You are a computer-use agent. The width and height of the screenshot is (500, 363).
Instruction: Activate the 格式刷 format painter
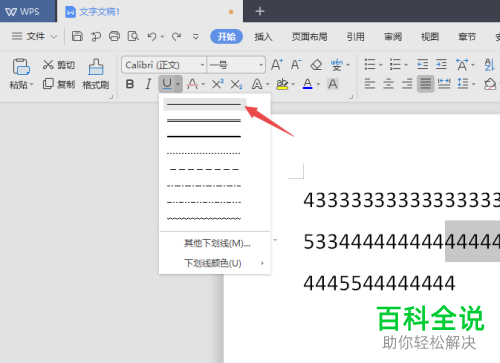coord(96,74)
